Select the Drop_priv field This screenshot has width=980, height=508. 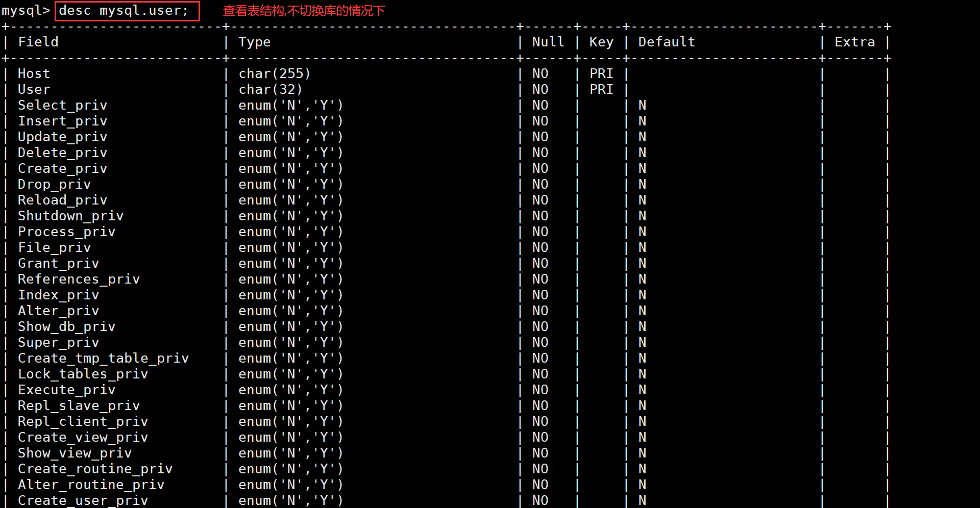click(x=55, y=184)
